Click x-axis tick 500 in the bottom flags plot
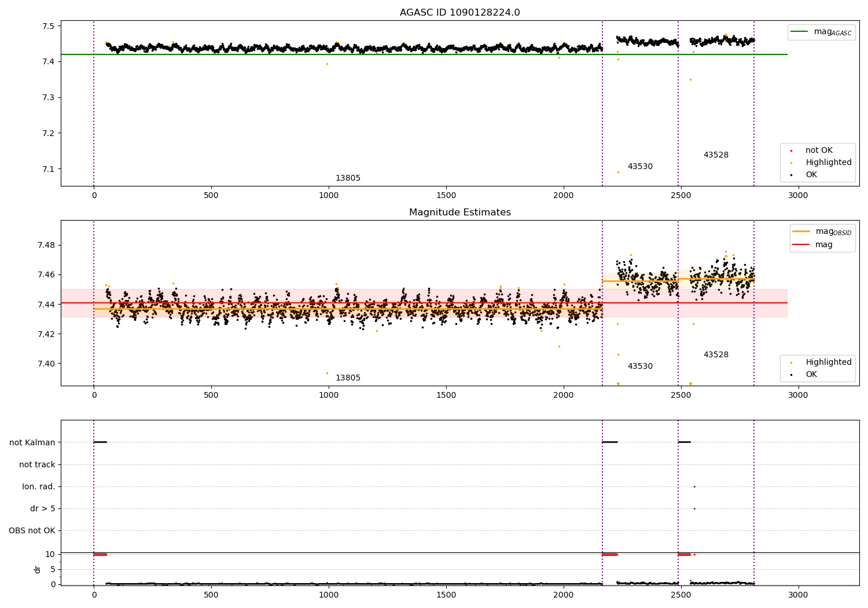 click(211, 595)
